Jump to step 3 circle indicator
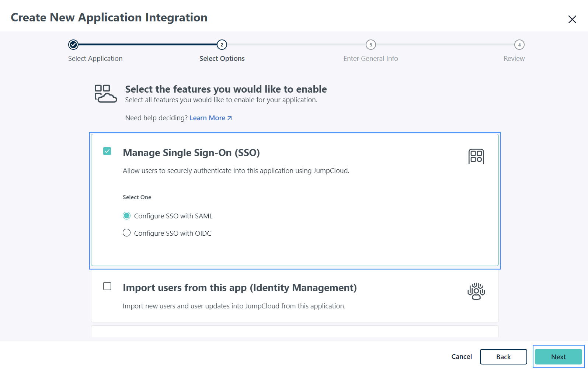Image resolution: width=588 pixels, height=370 pixels. pos(370,45)
